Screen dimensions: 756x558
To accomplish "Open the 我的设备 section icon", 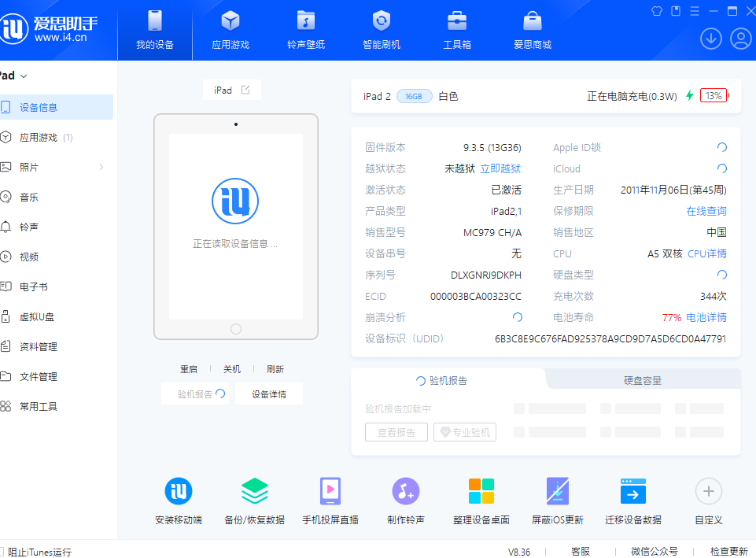I will (155, 20).
